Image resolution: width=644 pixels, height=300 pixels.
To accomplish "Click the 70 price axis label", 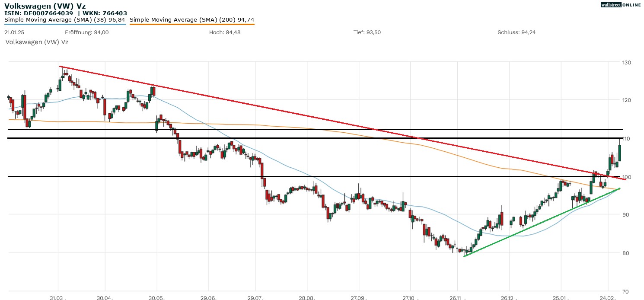I will click(x=625, y=291).
